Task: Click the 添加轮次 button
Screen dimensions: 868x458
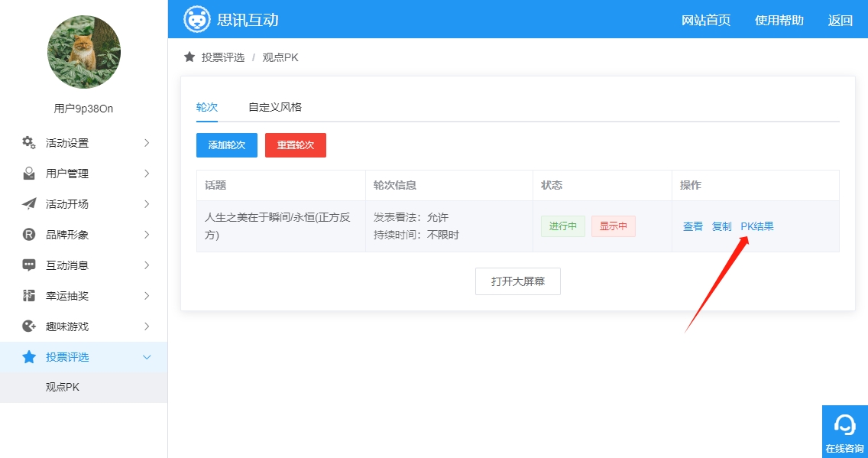Action: (x=227, y=145)
